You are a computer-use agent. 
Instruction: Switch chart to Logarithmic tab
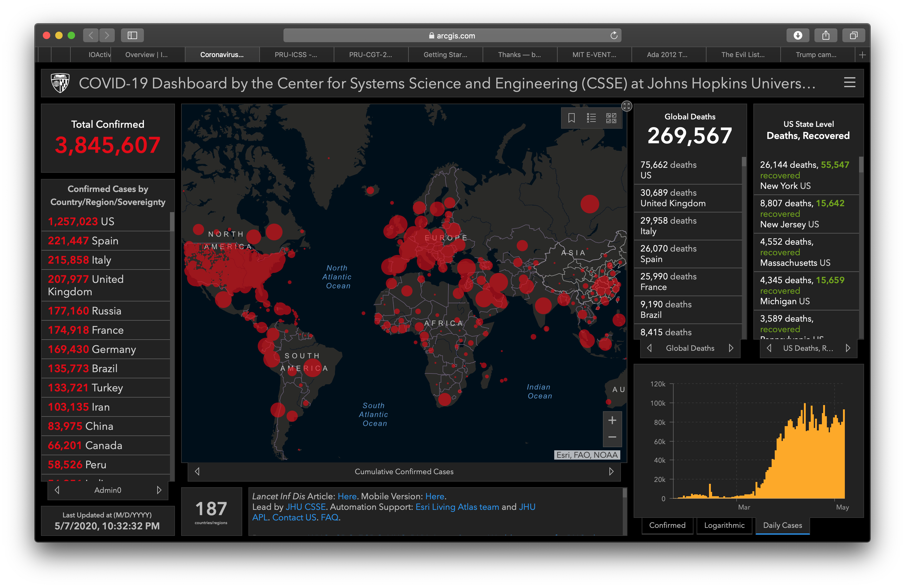click(724, 525)
